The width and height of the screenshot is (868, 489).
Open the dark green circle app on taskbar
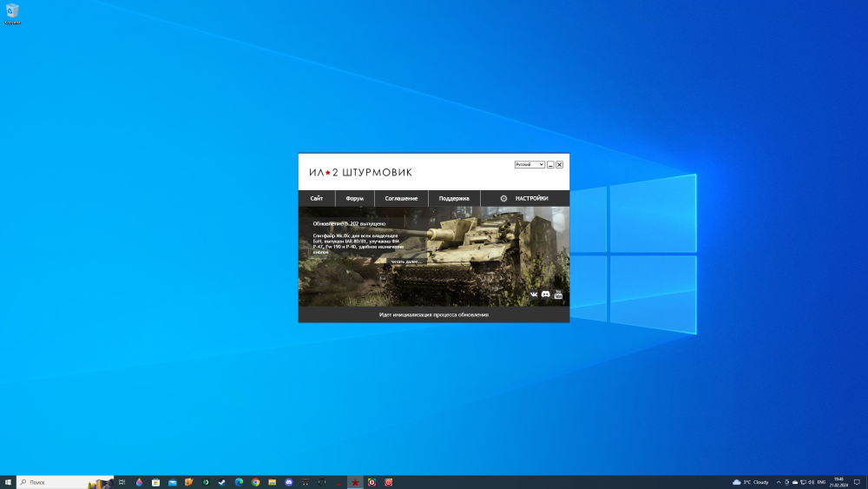click(x=206, y=482)
